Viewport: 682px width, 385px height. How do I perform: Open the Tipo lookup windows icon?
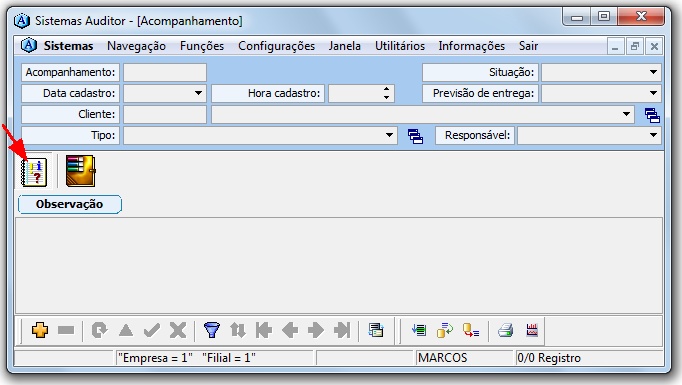[x=415, y=136]
